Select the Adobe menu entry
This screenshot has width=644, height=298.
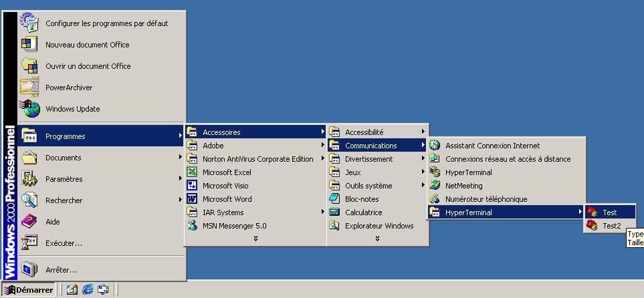click(x=255, y=145)
